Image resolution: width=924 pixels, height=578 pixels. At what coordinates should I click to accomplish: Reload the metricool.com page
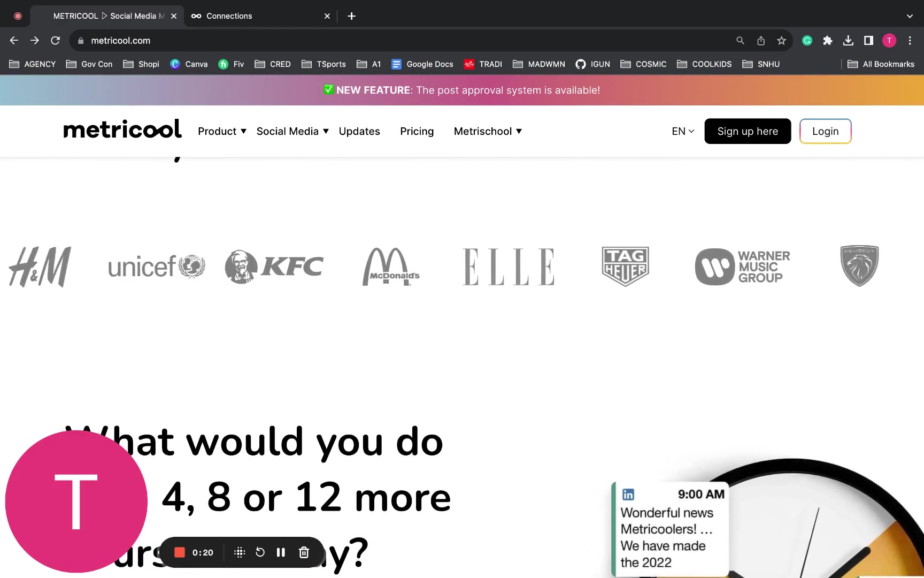[55, 40]
